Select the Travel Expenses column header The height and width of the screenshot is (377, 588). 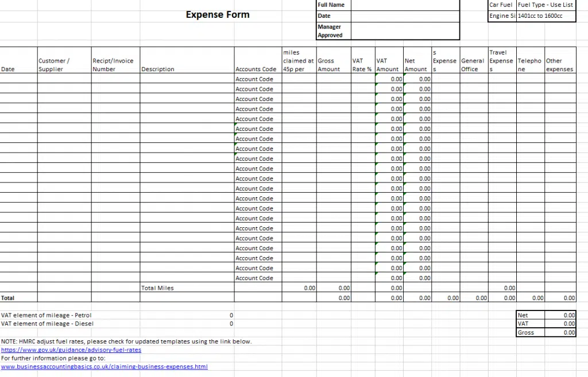tap(502, 60)
